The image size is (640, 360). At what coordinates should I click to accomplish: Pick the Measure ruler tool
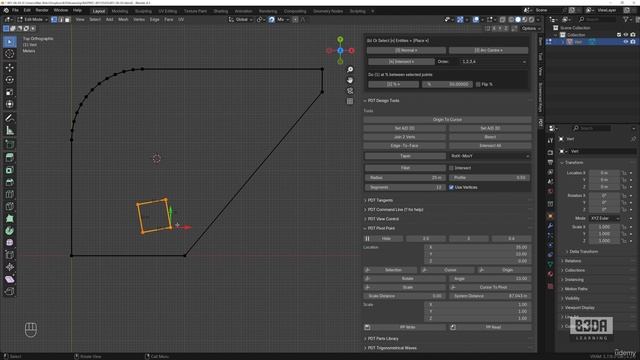(x=10, y=131)
